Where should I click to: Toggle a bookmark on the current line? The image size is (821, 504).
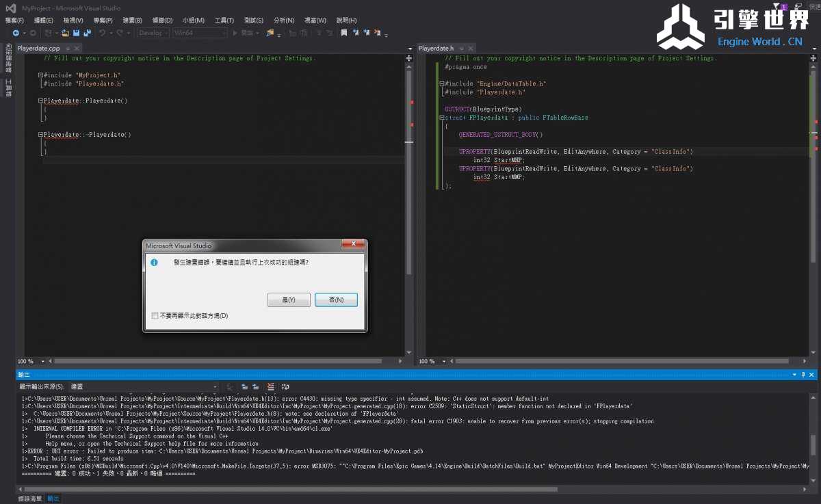[x=344, y=33]
